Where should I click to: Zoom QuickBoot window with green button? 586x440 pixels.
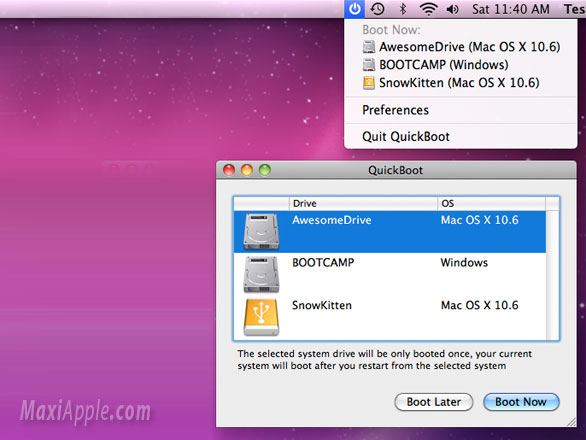tap(265, 170)
